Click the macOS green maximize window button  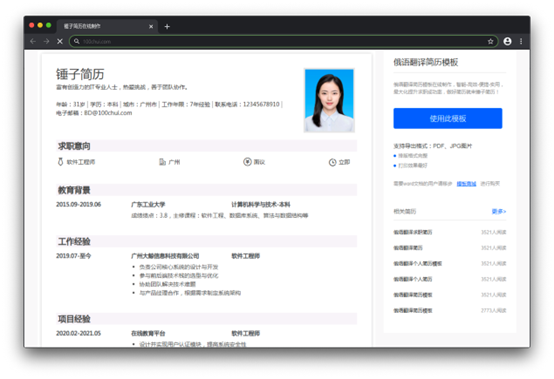coord(49,25)
